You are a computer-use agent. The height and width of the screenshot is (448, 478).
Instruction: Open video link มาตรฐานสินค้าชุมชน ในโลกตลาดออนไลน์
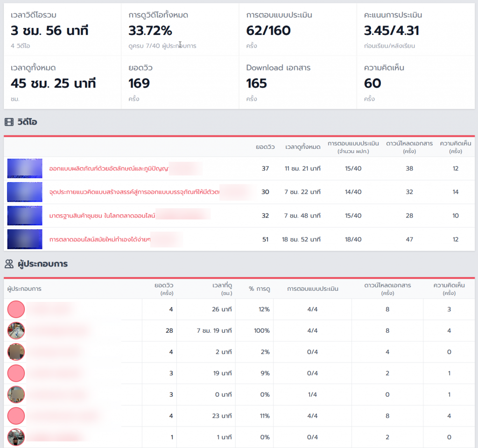point(102,216)
